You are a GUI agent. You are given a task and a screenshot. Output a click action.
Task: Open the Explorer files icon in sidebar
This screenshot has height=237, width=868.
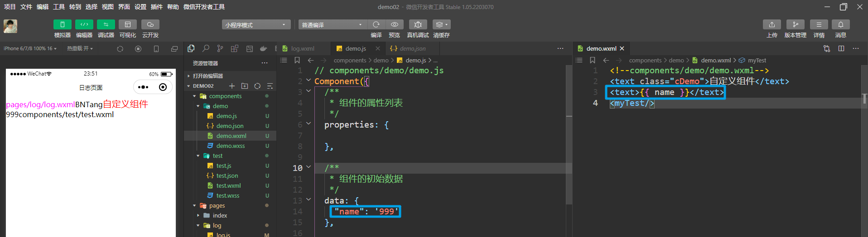(191, 48)
